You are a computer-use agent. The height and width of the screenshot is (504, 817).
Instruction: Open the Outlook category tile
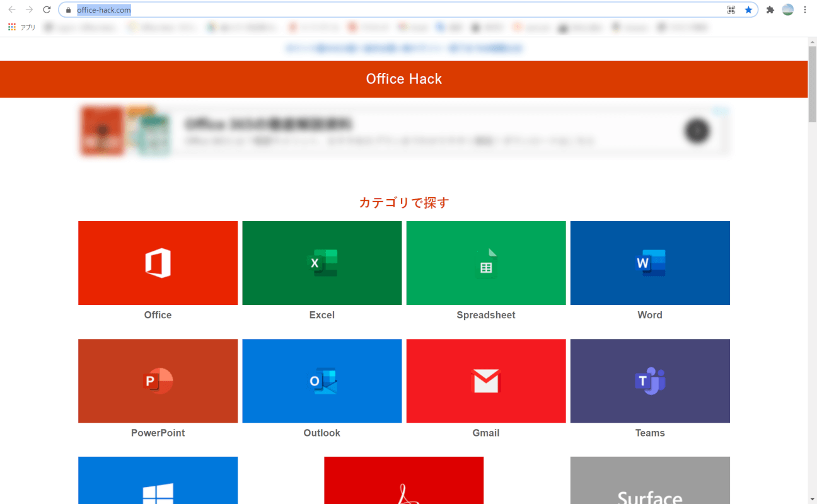(x=322, y=381)
